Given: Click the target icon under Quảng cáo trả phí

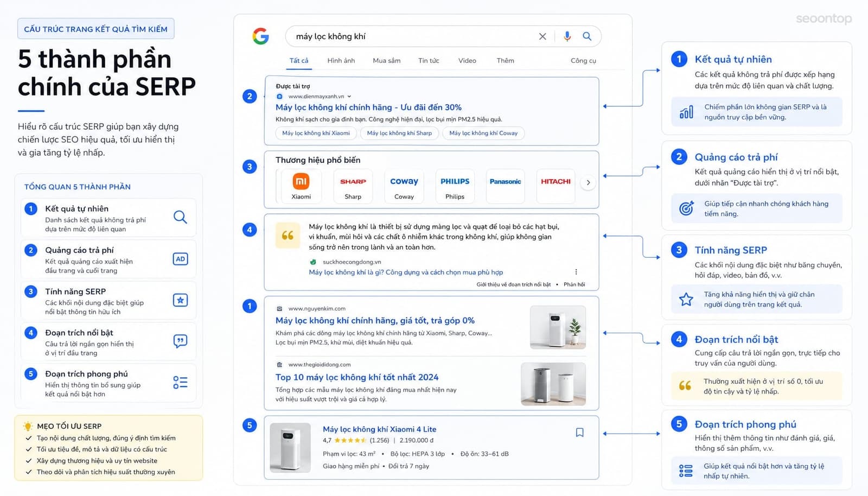Looking at the screenshot, I should (x=686, y=208).
